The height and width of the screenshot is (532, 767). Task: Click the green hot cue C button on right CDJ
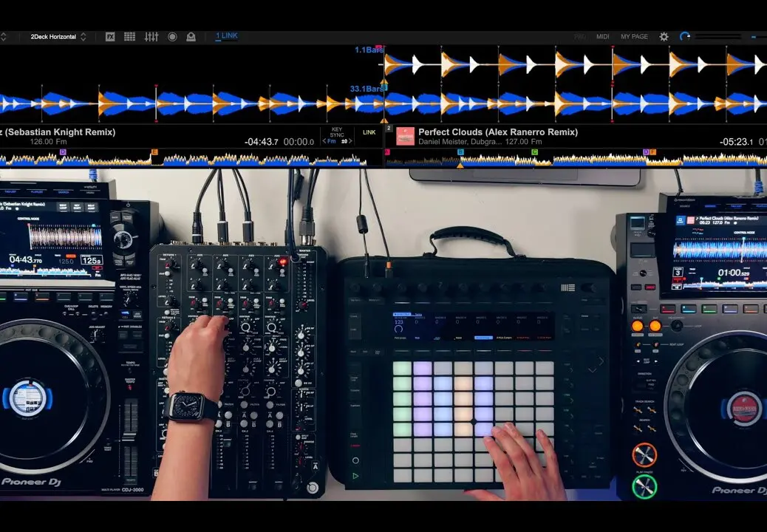(x=709, y=309)
